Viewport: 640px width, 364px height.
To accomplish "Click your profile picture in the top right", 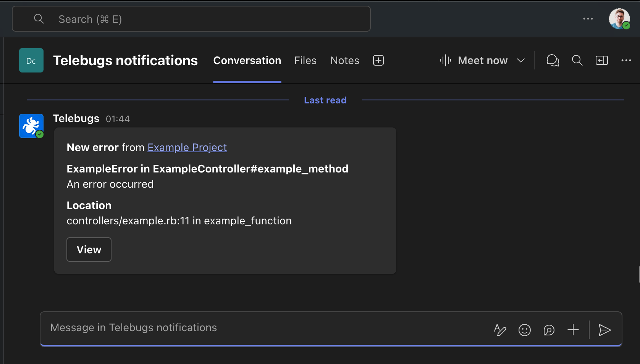I will 619,19.
